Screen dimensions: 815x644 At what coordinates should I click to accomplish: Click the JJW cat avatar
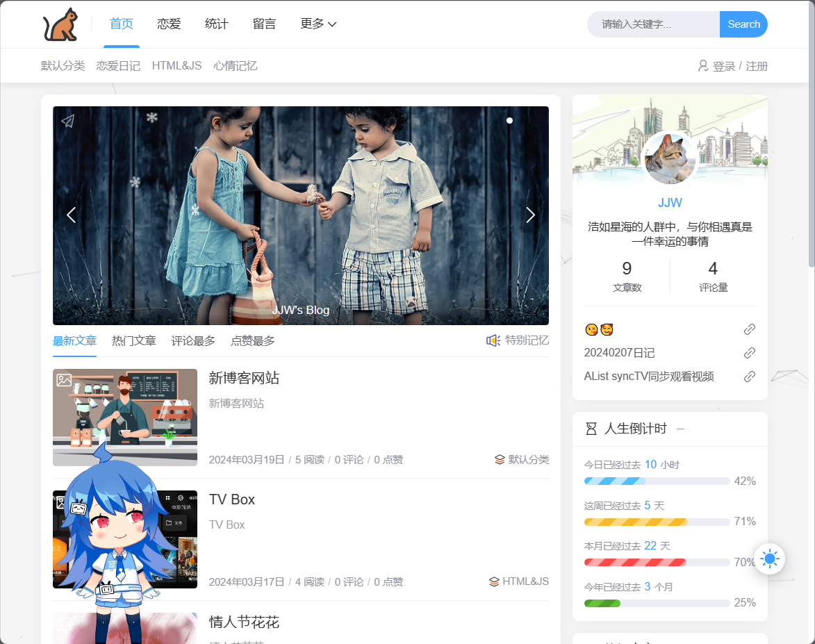pos(670,158)
